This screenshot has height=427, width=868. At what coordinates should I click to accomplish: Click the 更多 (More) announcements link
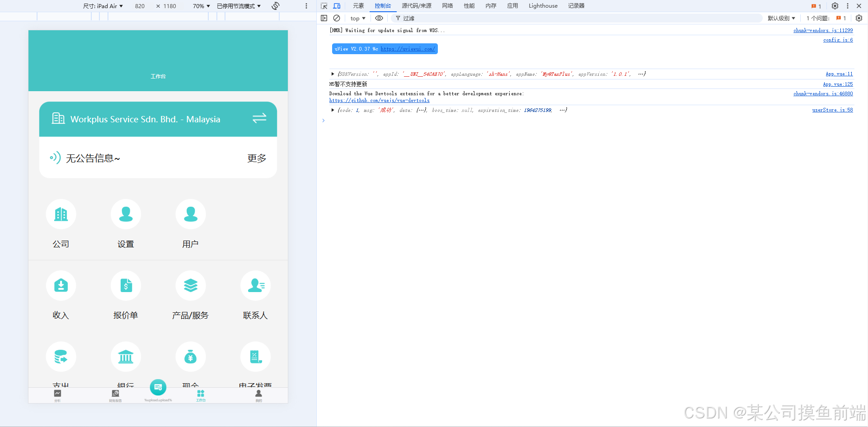[257, 158]
